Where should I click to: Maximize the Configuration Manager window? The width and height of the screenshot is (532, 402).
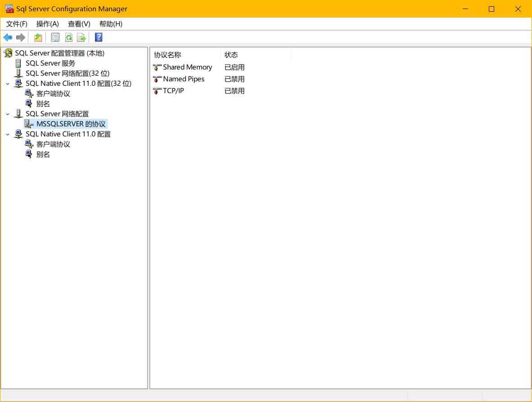(491, 9)
